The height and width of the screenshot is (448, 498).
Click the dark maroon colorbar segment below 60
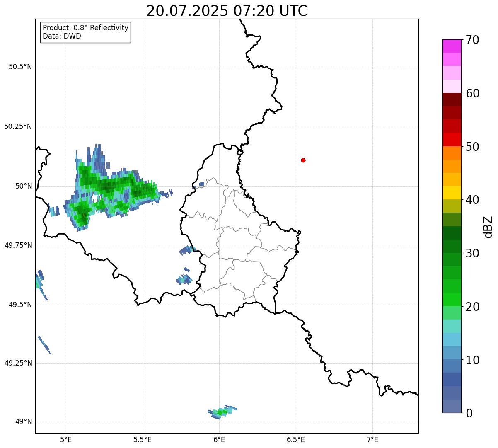coord(452,99)
